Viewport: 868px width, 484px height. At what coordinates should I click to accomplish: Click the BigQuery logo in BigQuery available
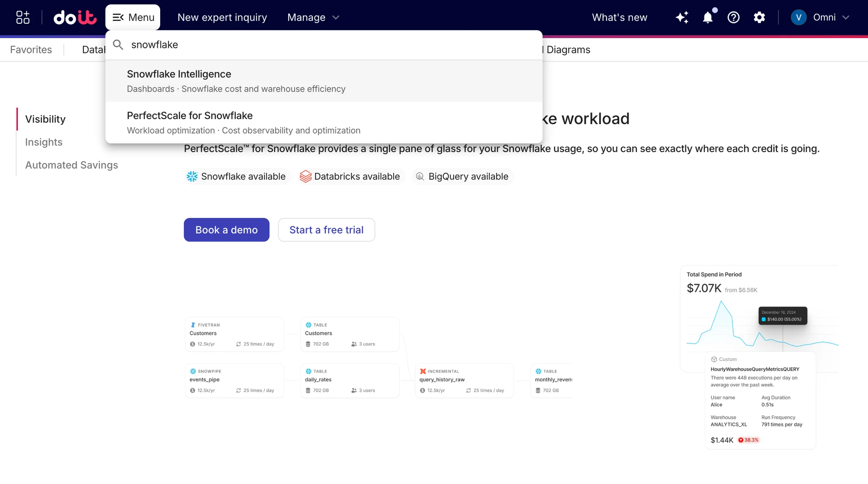point(420,176)
